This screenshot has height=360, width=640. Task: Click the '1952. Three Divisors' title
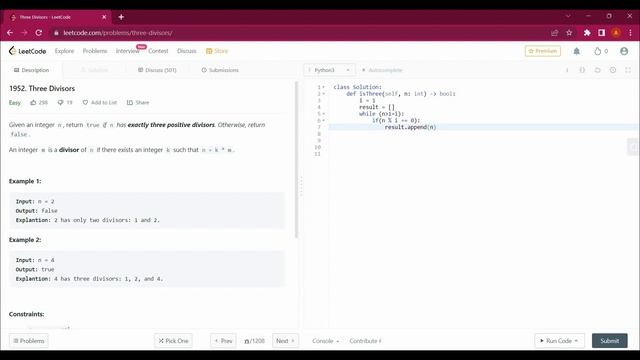(42, 89)
